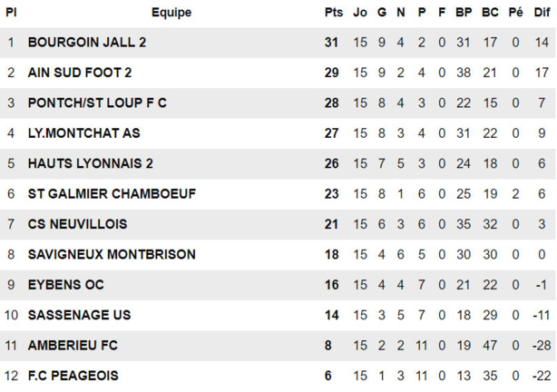Click the Pts column header

(334, 13)
